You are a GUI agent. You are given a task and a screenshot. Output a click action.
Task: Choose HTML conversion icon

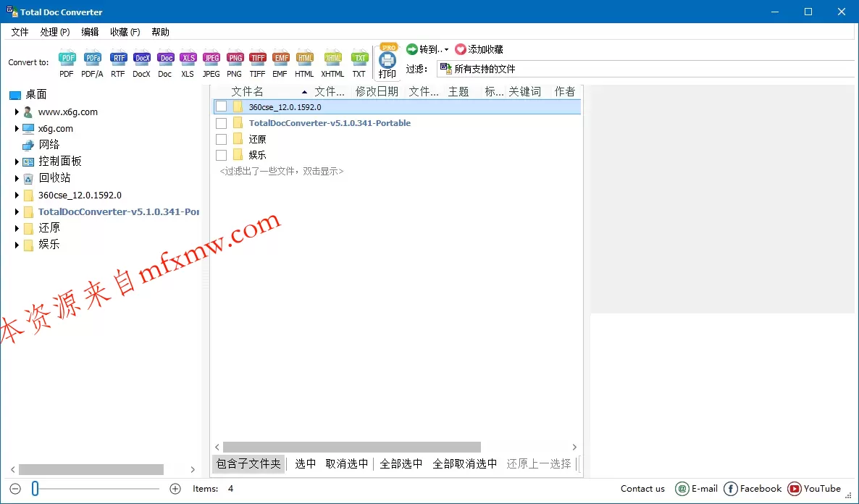click(x=305, y=58)
